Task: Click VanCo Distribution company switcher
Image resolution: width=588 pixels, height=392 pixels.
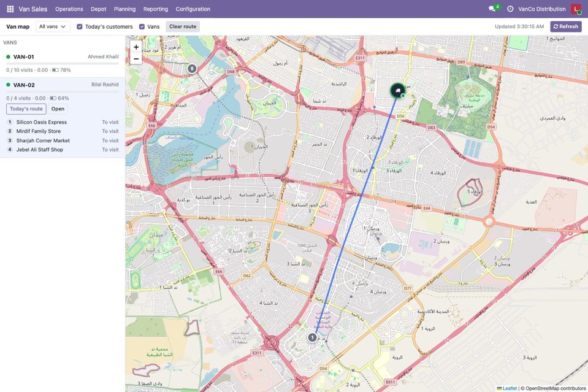Action: click(542, 9)
